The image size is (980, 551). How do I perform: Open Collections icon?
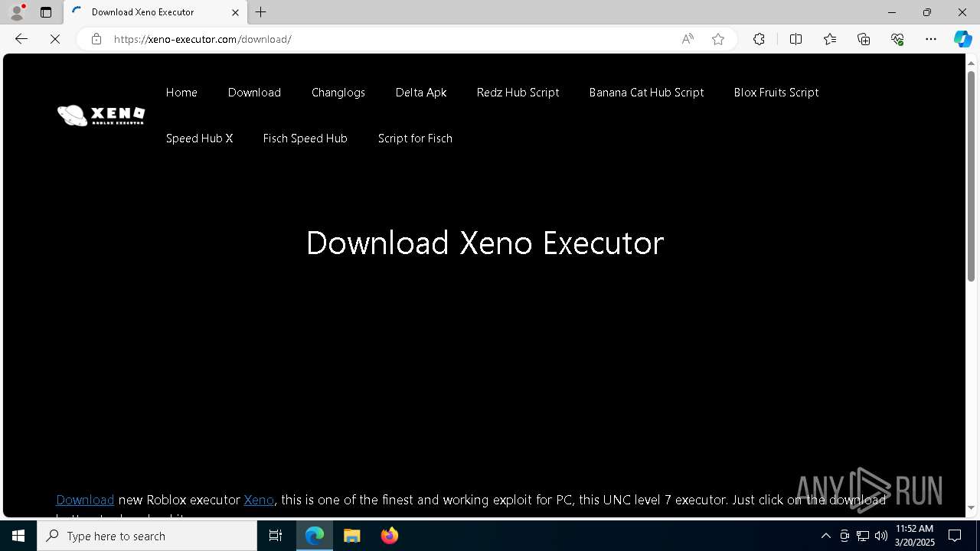pyautogui.click(x=864, y=39)
